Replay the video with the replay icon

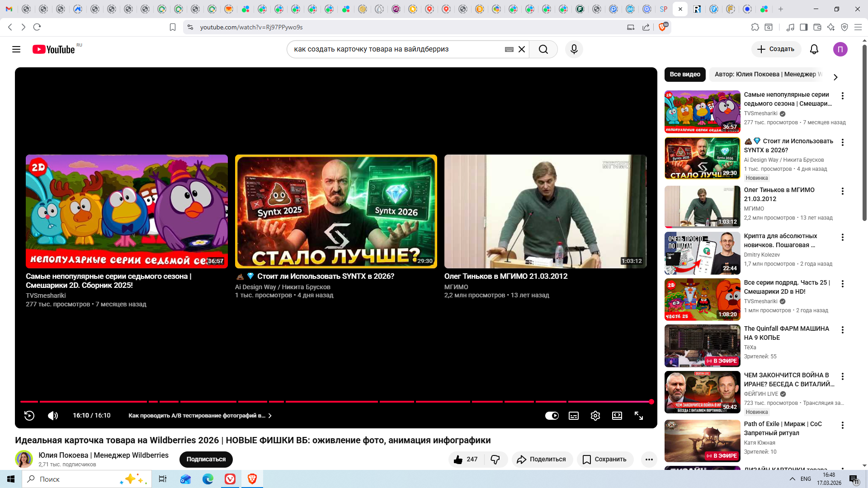[29, 416]
